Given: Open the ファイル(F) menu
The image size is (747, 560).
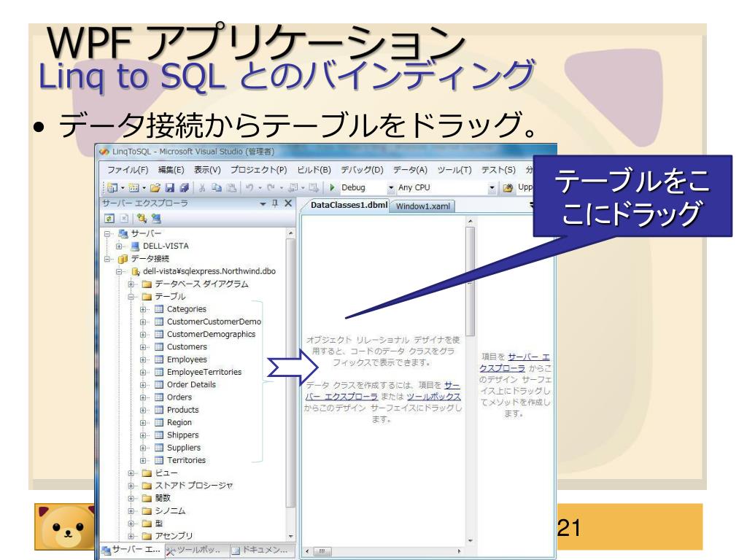Looking at the screenshot, I should pos(127,170).
